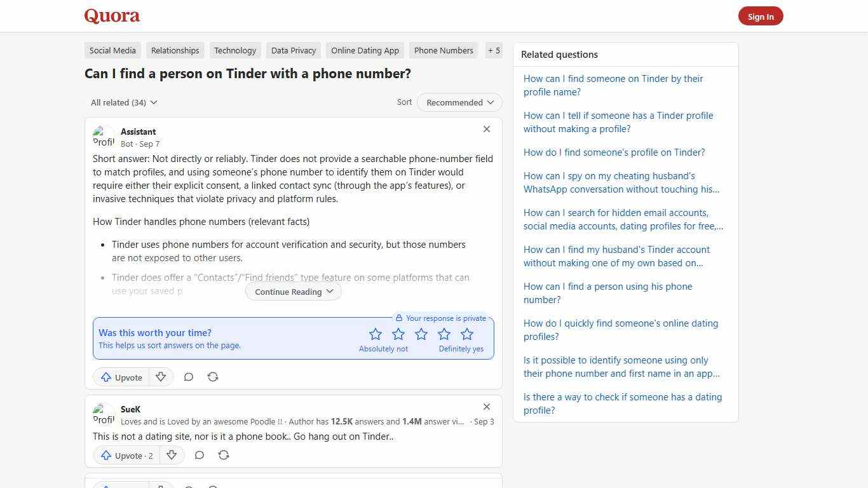Open the Online Dating App topic

click(x=365, y=50)
